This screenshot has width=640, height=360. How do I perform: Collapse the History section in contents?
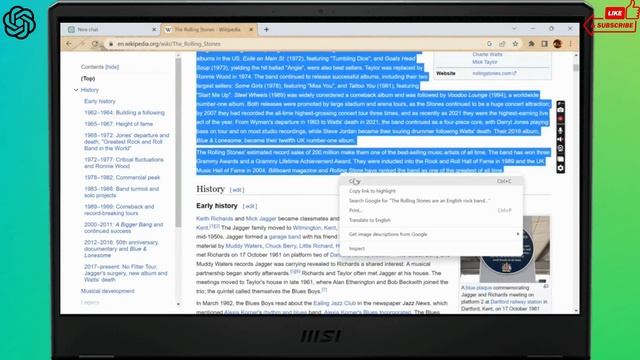tap(76, 90)
